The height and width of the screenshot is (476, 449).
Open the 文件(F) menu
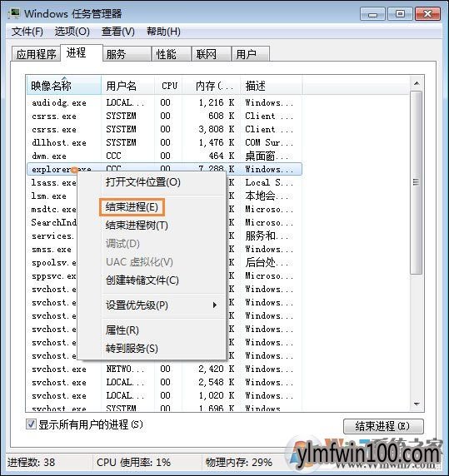click(27, 32)
